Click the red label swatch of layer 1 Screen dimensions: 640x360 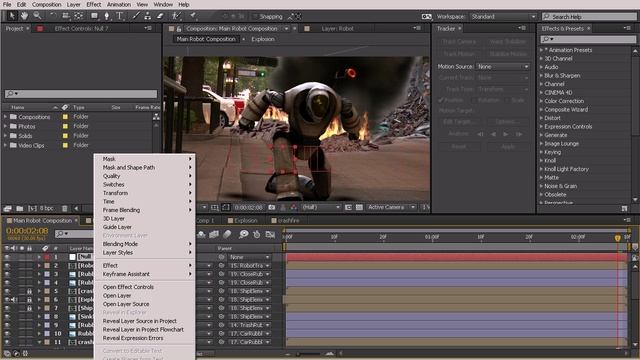tap(47, 257)
